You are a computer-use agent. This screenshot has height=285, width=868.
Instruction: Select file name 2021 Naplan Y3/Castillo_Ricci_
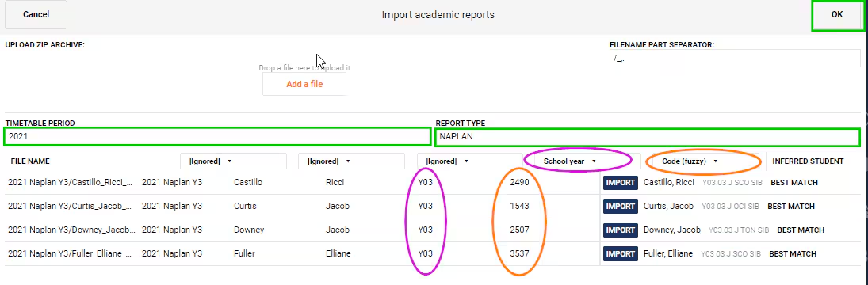click(71, 183)
